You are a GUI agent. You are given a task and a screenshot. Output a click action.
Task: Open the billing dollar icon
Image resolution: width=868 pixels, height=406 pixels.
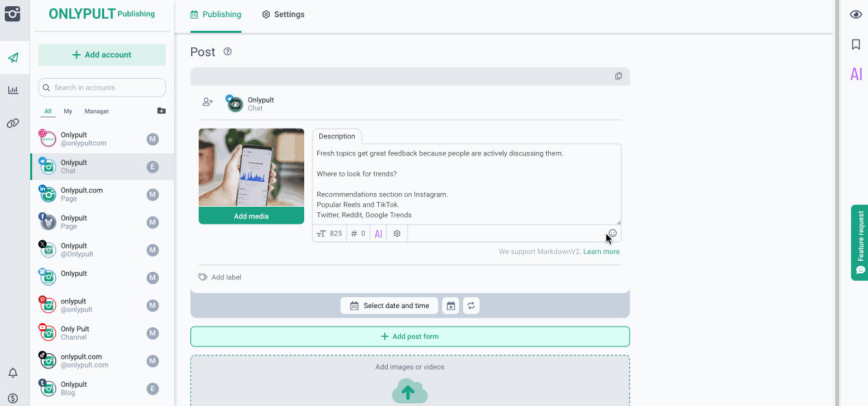pyautogui.click(x=13, y=398)
